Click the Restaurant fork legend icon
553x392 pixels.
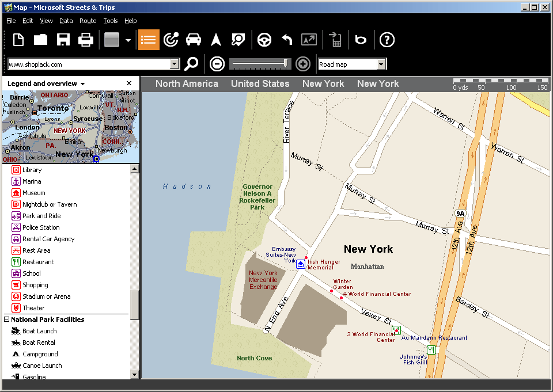[x=16, y=262]
